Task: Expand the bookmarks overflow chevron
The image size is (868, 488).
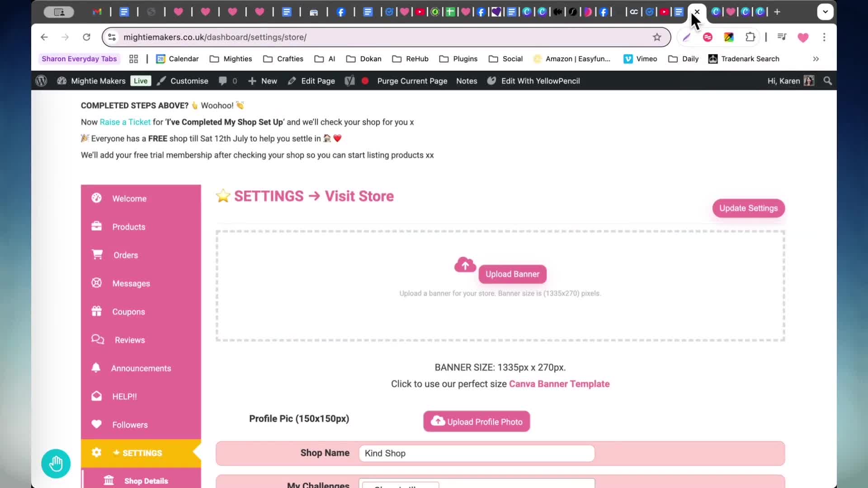Action: [x=816, y=59]
